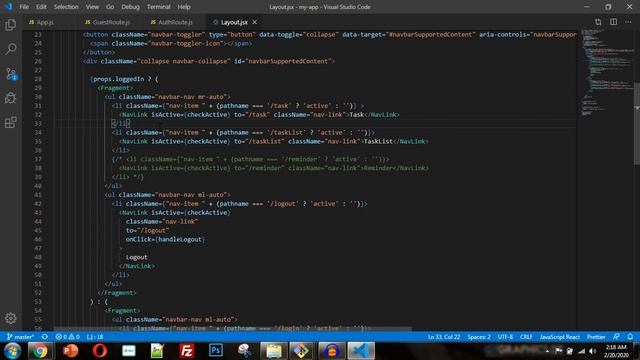Open the file folder app in taskbar
Viewport: 640px width, 360px height.
click(273, 351)
